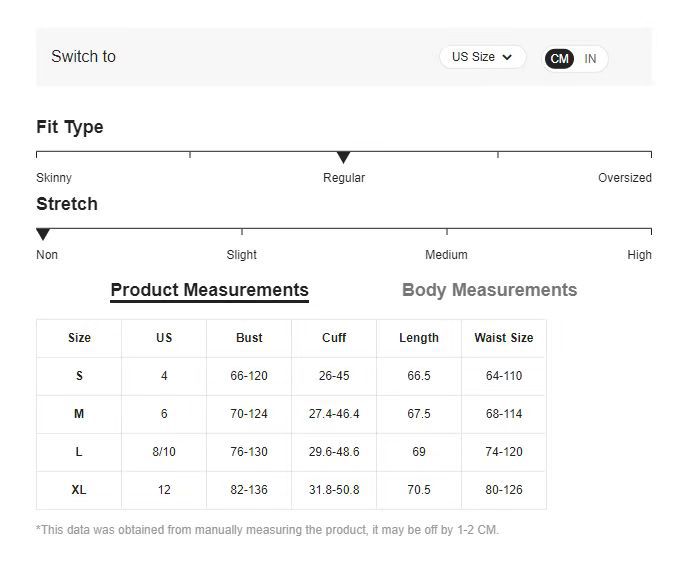679x566 pixels.
Task: Click the Oversized fit label
Action: (x=624, y=178)
